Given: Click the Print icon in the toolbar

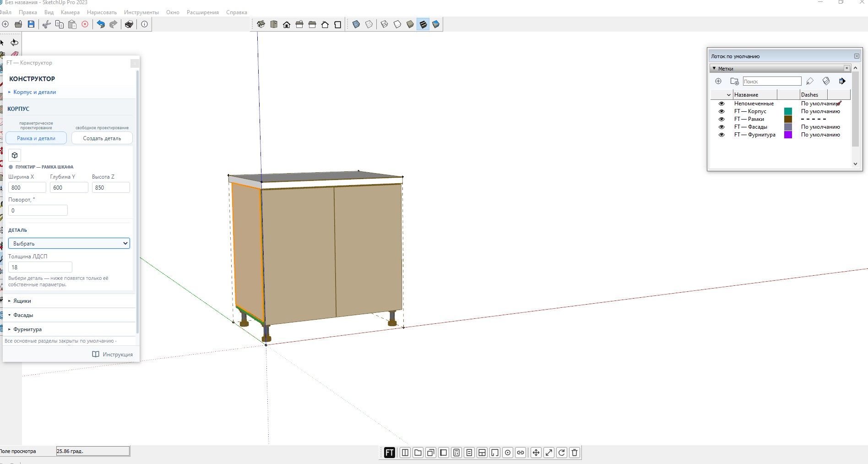Looking at the screenshot, I should pos(129,24).
